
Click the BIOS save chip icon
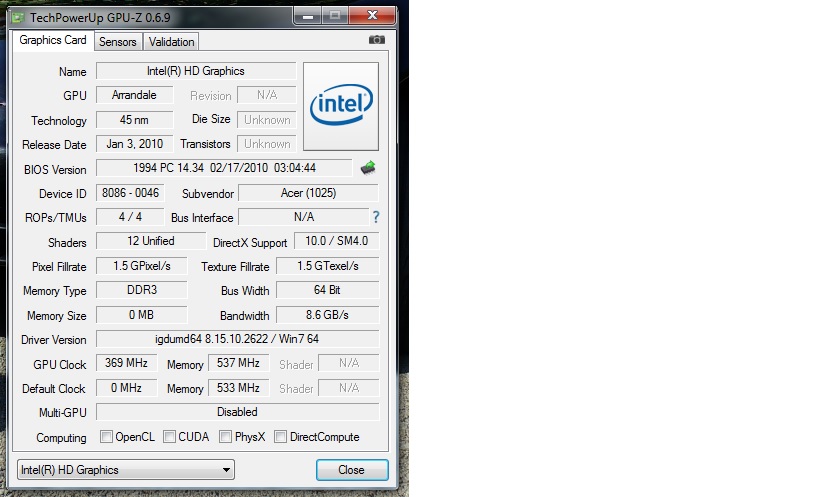368,168
